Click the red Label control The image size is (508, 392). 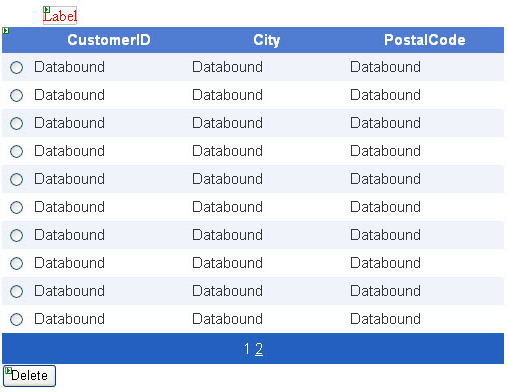[60, 16]
